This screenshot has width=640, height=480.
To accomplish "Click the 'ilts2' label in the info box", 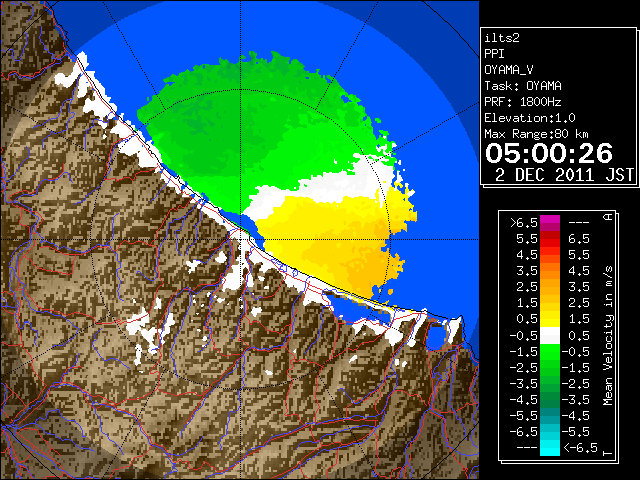I will (502, 38).
